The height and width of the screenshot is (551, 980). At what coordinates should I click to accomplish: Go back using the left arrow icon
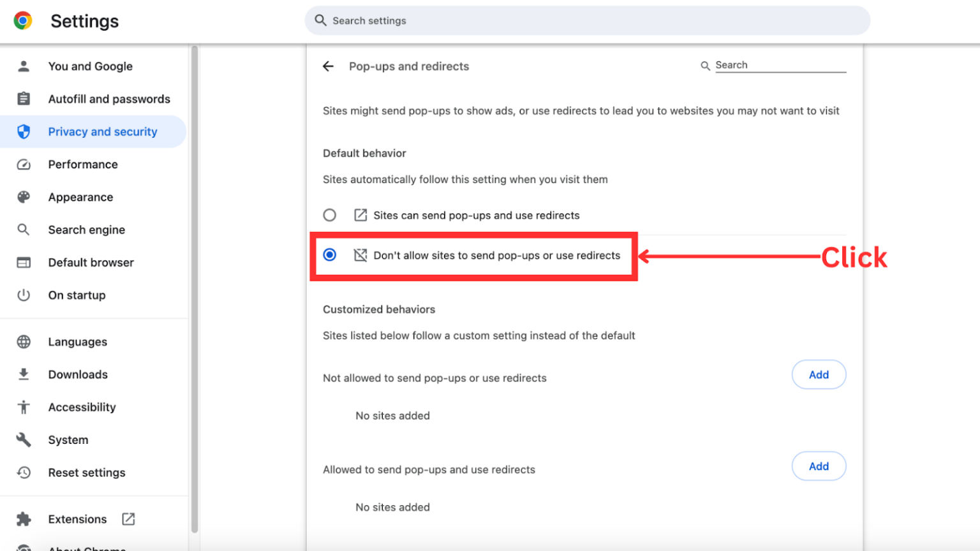[x=328, y=66]
